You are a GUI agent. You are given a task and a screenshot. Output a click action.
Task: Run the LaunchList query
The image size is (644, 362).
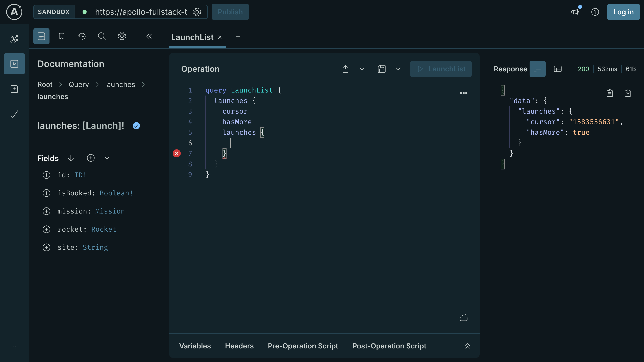coord(441,69)
